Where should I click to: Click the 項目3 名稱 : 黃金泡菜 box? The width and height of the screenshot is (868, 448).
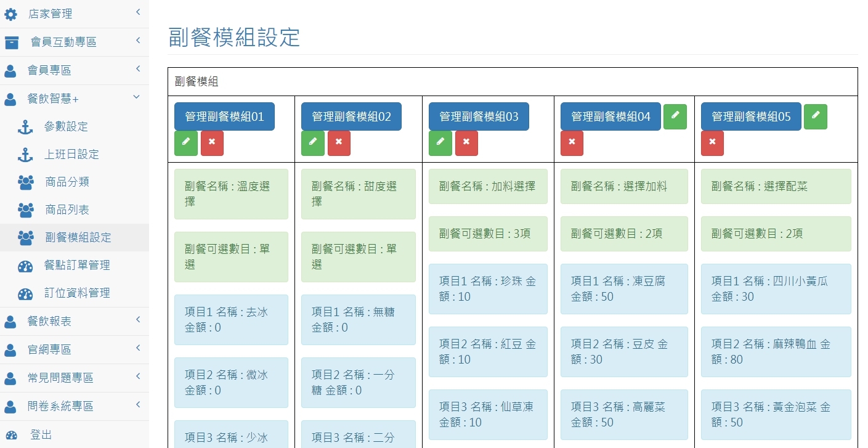click(776, 415)
